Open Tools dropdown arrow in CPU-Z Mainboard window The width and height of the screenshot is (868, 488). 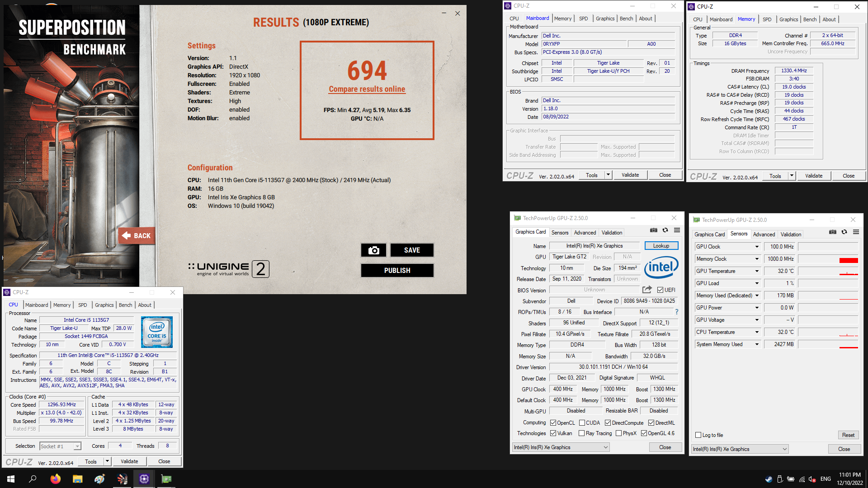tap(608, 175)
